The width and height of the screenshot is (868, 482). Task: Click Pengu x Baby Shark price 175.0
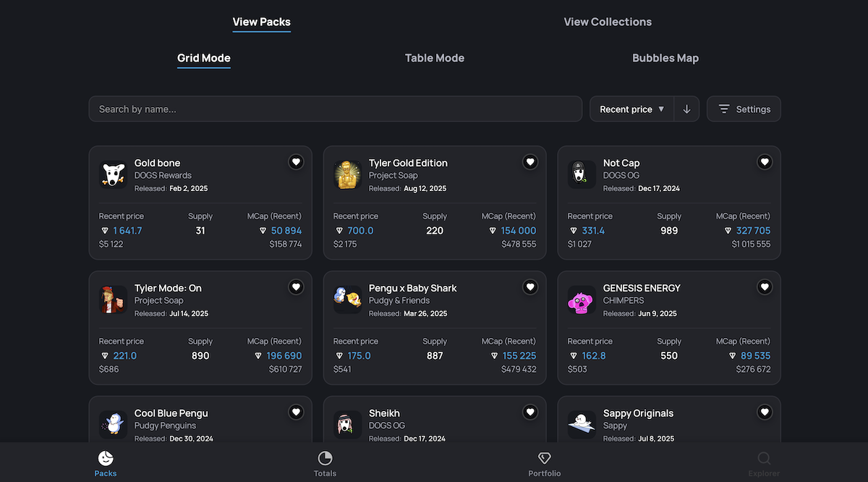click(x=359, y=356)
